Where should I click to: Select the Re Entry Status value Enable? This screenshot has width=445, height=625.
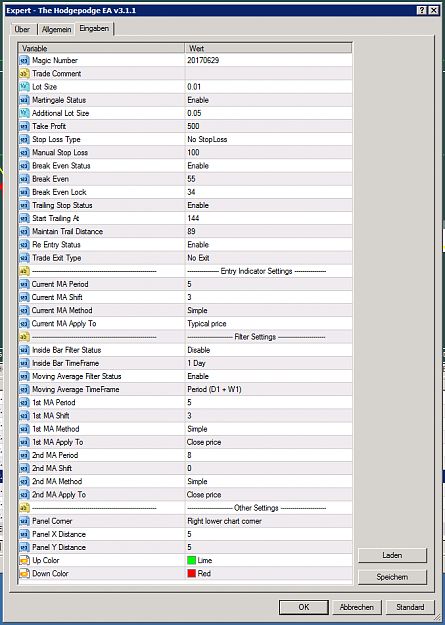pyautogui.click(x=198, y=245)
